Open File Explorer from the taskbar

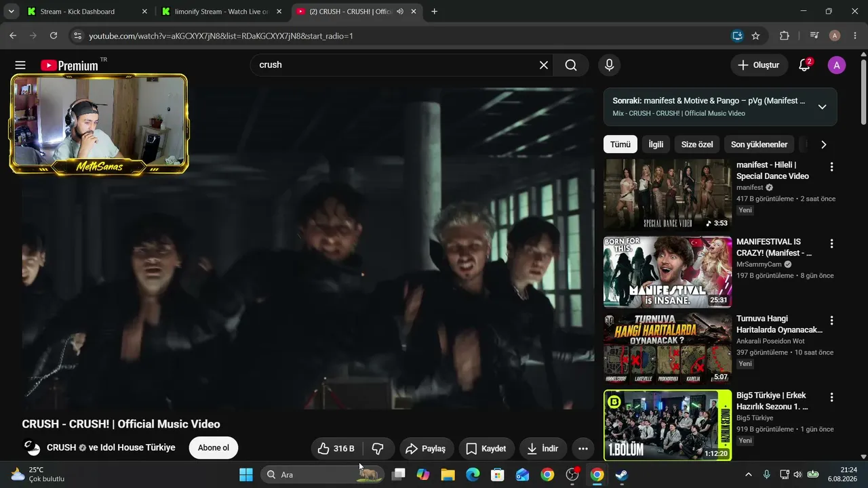click(448, 474)
